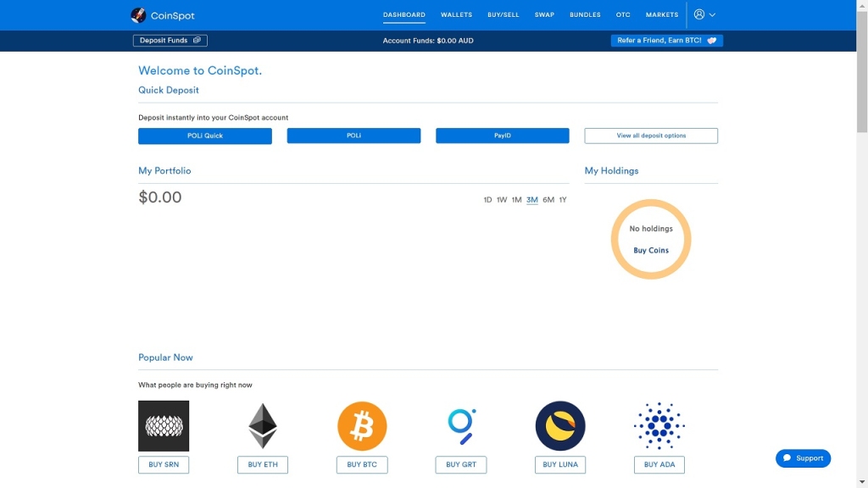Click the My Holdings heading
868x488 pixels.
click(611, 171)
